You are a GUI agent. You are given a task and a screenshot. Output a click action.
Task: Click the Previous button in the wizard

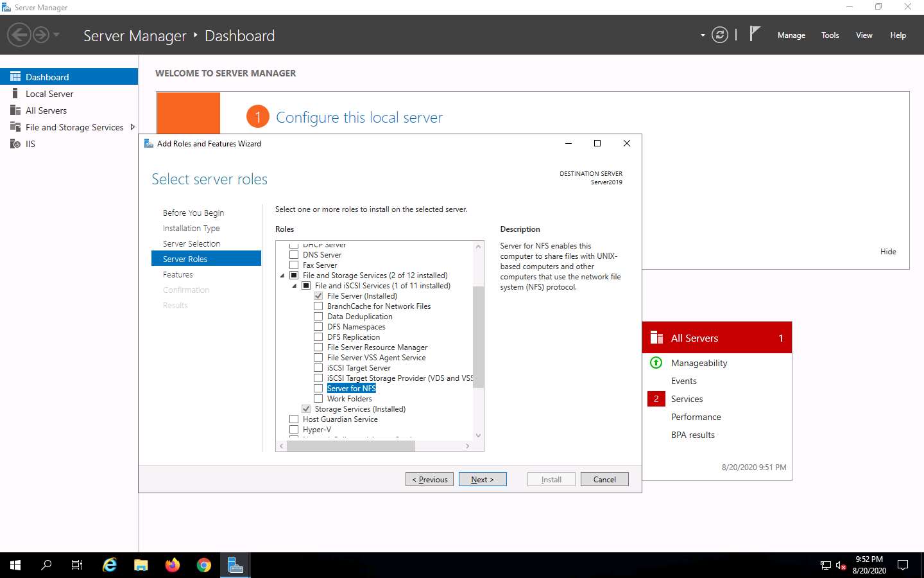[x=429, y=479]
